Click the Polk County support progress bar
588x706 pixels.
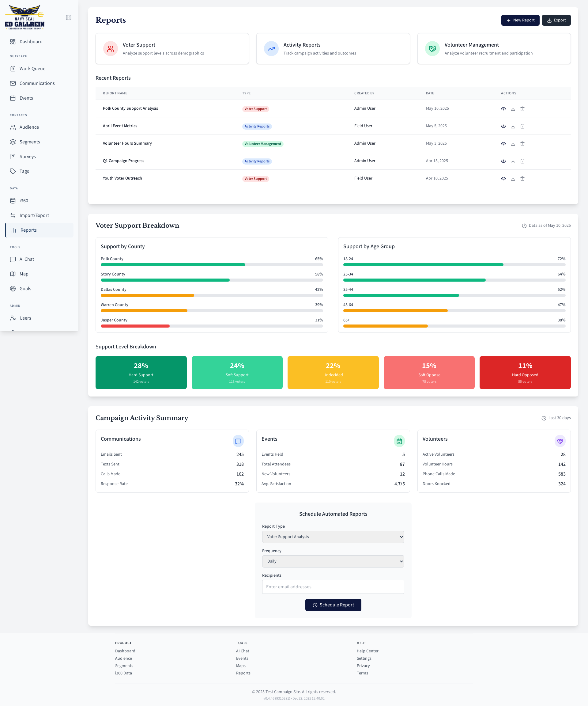211,265
